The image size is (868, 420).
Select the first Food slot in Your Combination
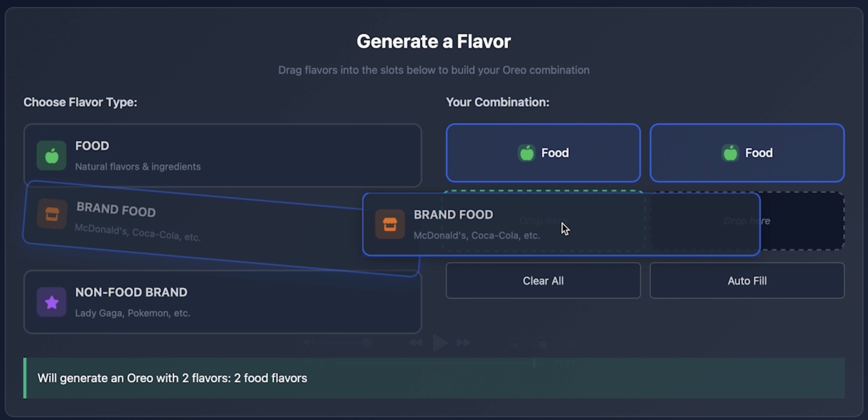click(x=543, y=153)
